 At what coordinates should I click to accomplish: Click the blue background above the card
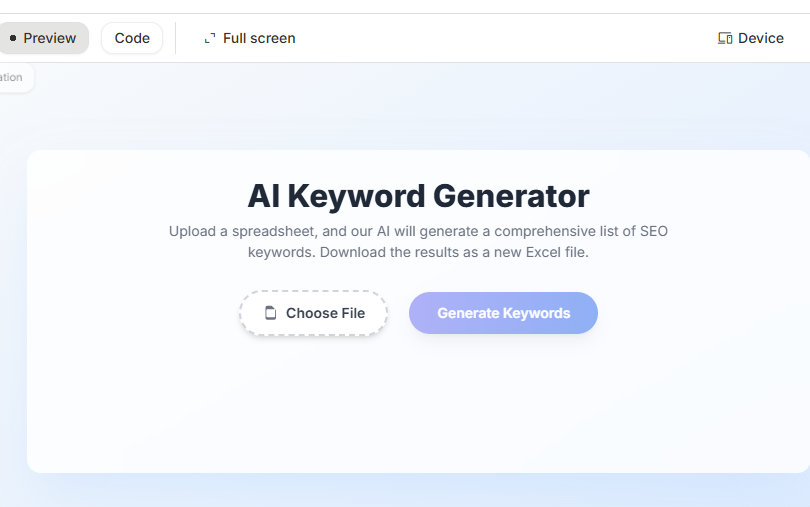[x=418, y=110]
